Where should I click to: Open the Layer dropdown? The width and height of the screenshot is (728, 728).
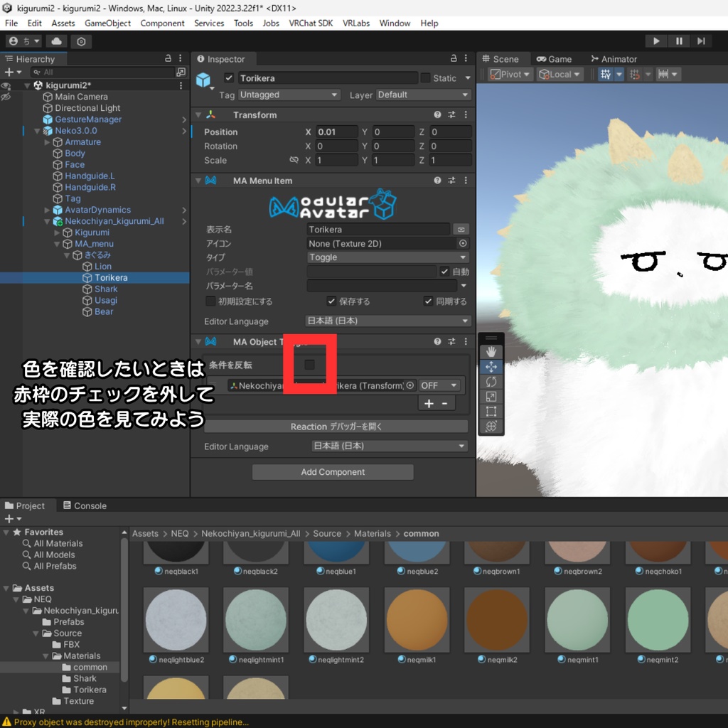coord(424,95)
